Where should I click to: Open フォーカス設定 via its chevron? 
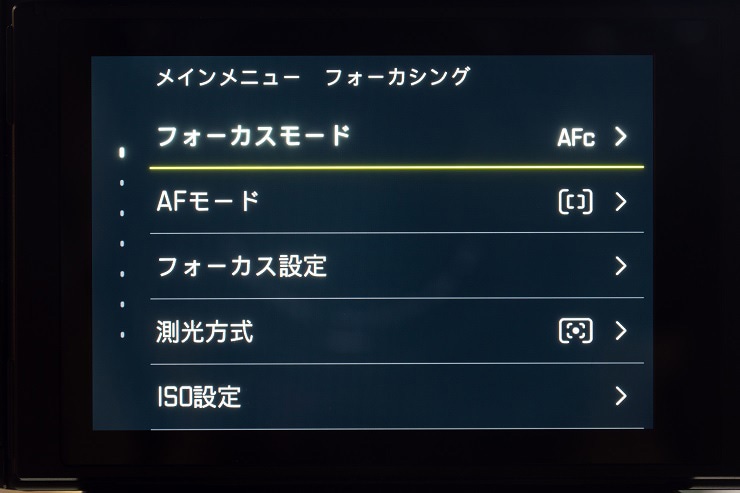pos(621,266)
